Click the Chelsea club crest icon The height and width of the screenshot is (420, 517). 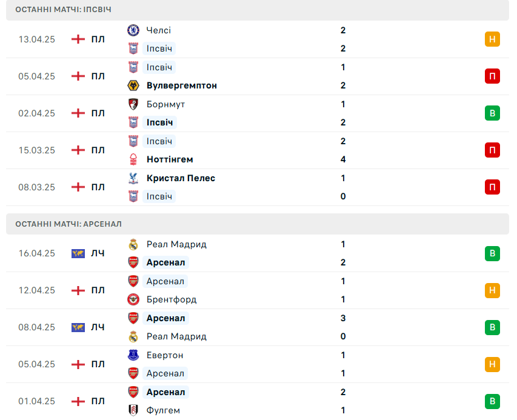point(133,30)
